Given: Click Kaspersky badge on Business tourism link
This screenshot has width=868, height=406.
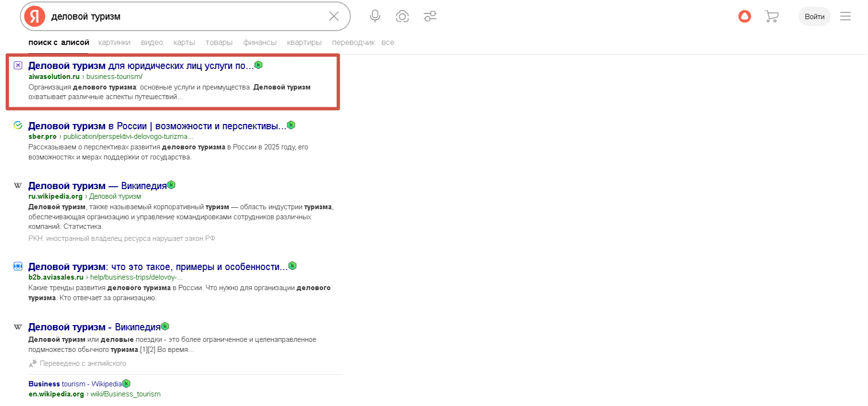Looking at the screenshot, I should pos(126,383).
